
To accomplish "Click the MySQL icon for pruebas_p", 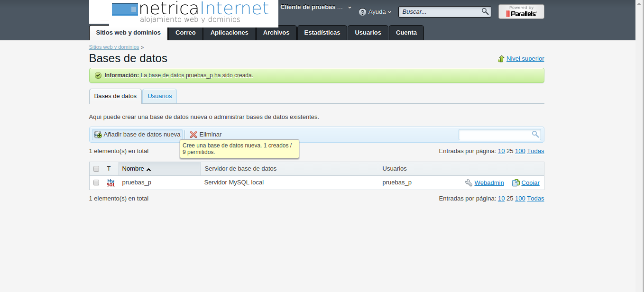I will [x=111, y=182].
